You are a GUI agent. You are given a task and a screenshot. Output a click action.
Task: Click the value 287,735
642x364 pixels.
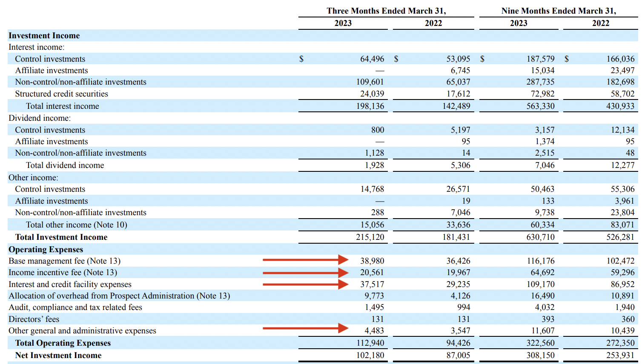click(x=541, y=82)
